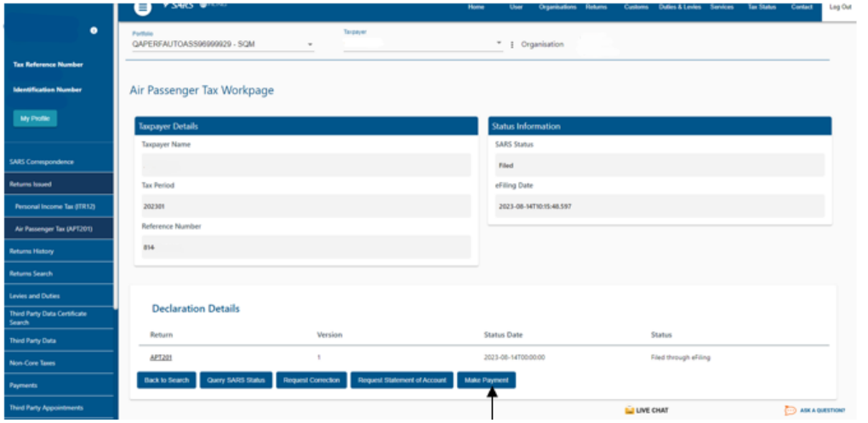Open the Taxpayer dropdown
The image size is (868, 423).
point(500,44)
